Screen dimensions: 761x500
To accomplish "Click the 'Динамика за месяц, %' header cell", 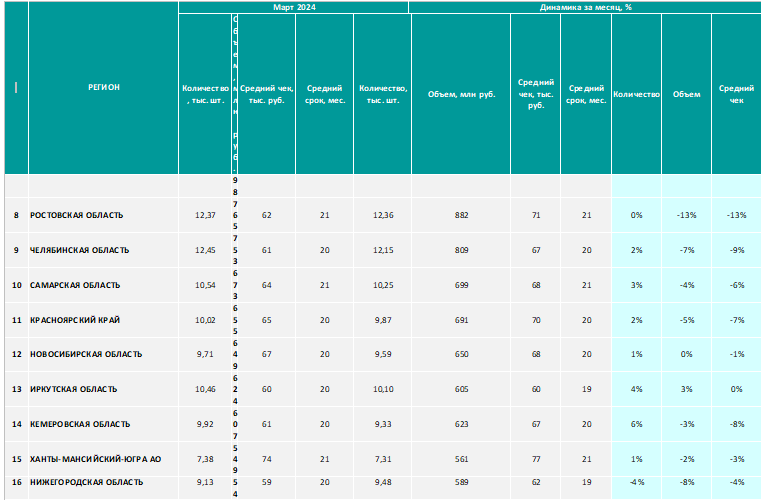I will coord(585,7).
